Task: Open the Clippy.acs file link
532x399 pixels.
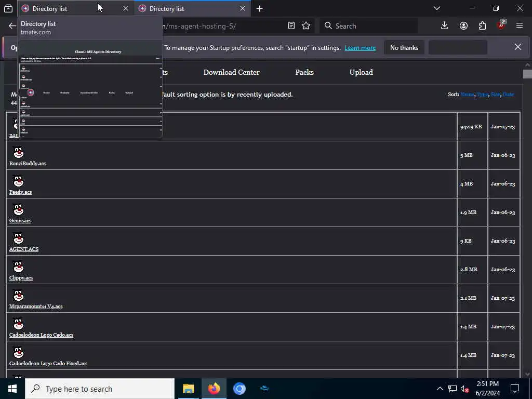Action: [21, 277]
